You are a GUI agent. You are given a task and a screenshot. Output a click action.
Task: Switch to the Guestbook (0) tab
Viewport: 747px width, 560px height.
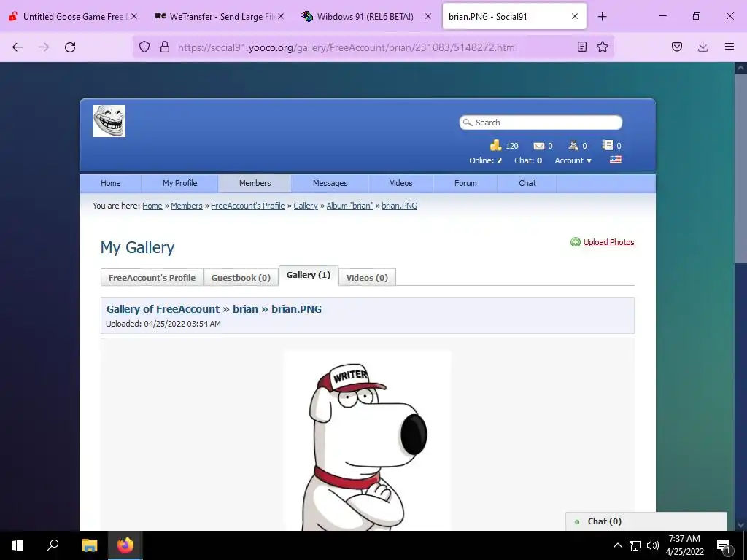pos(241,277)
